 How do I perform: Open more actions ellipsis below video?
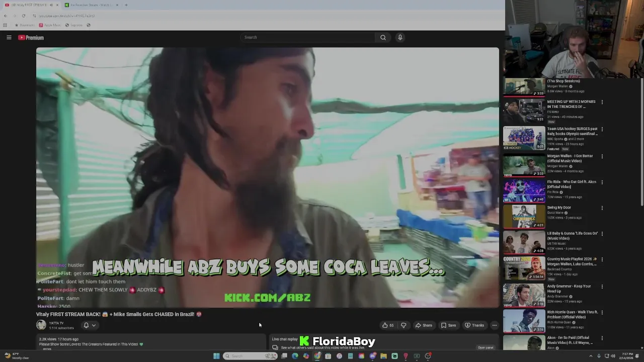pyautogui.click(x=494, y=325)
